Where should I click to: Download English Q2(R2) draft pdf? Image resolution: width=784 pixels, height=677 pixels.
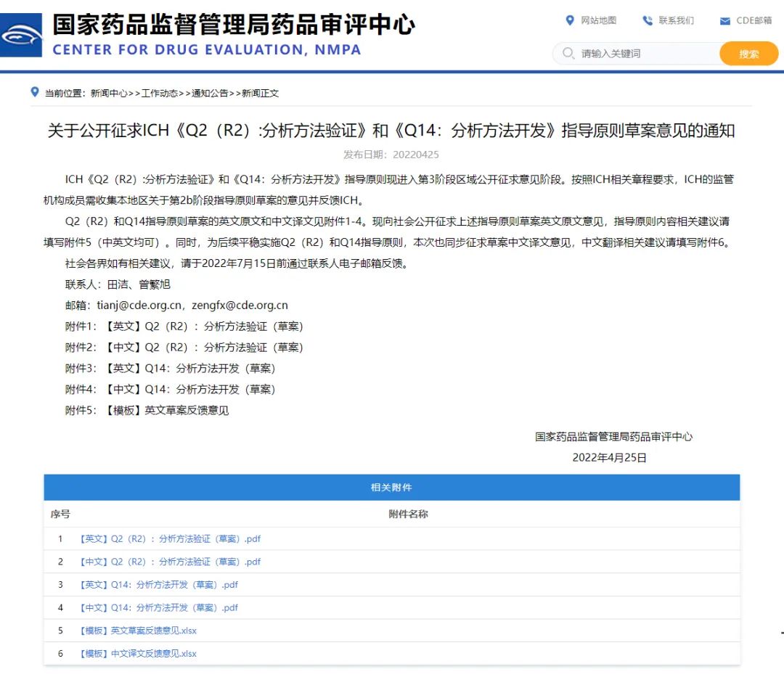pyautogui.click(x=170, y=539)
